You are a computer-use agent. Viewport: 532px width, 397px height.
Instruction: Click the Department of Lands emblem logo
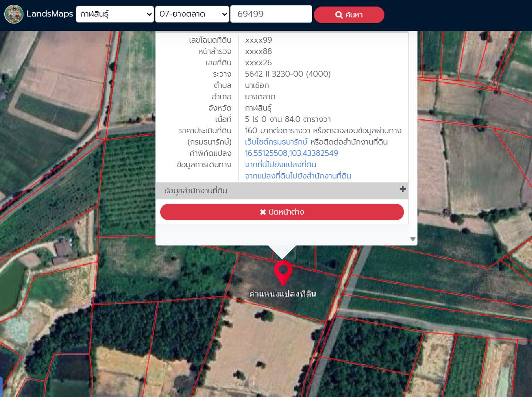[14, 14]
